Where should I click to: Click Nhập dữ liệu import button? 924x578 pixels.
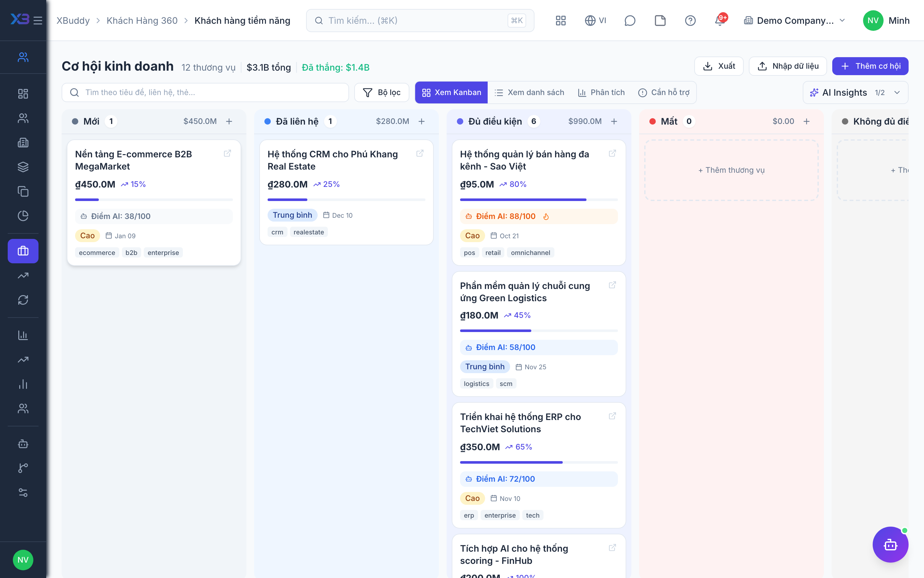[788, 66]
